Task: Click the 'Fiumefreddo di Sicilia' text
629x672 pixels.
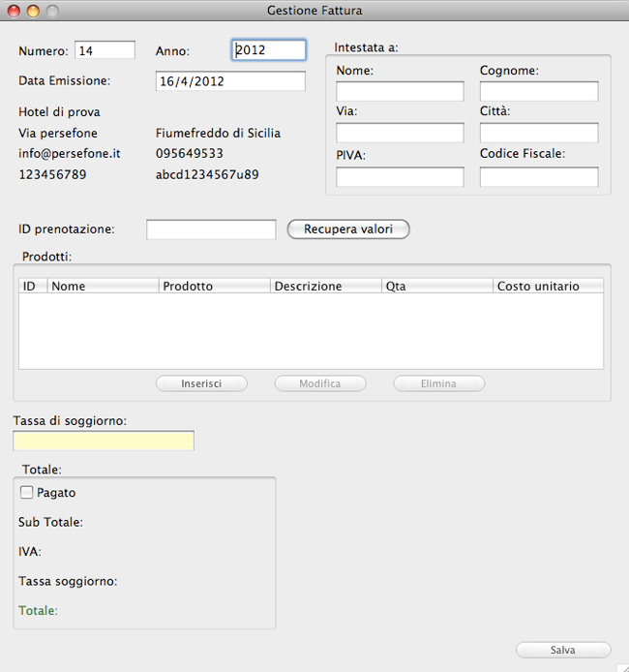Action: [x=219, y=134]
